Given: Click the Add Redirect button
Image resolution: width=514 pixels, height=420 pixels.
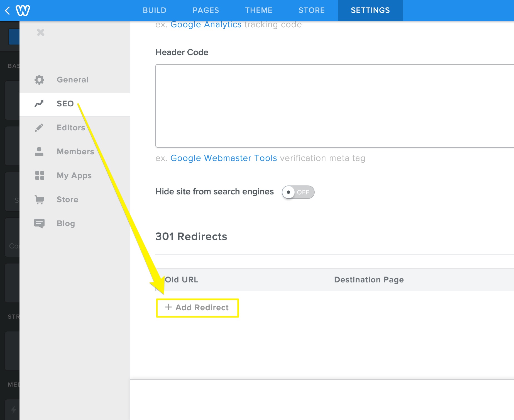Looking at the screenshot, I should tap(197, 308).
